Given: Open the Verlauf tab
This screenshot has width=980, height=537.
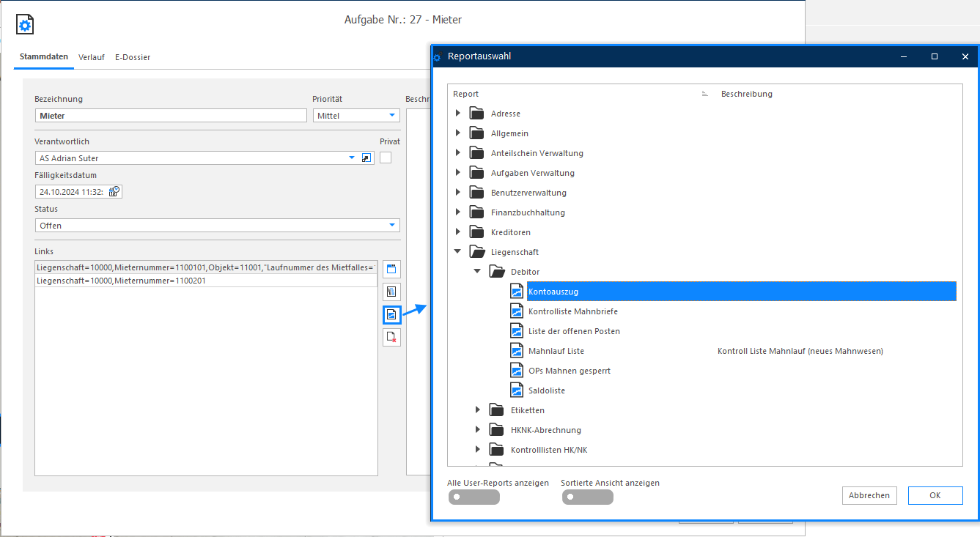Looking at the screenshot, I should click(x=92, y=57).
